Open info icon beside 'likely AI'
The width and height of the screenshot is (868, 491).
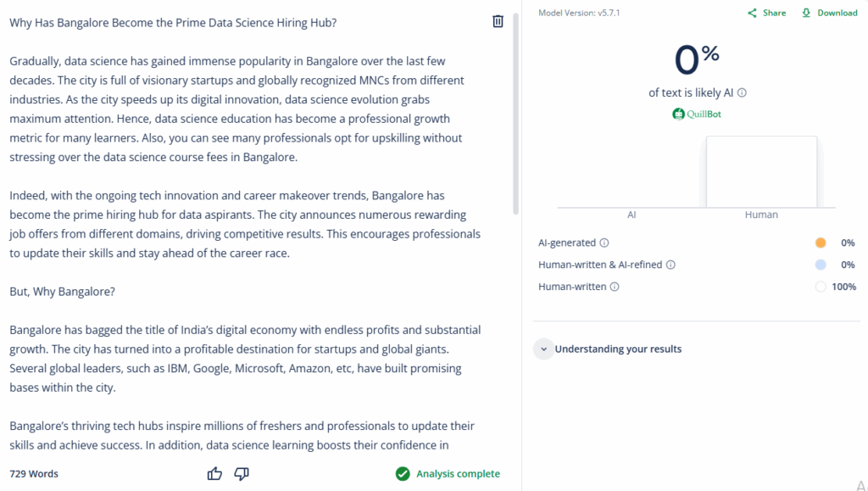coord(743,93)
